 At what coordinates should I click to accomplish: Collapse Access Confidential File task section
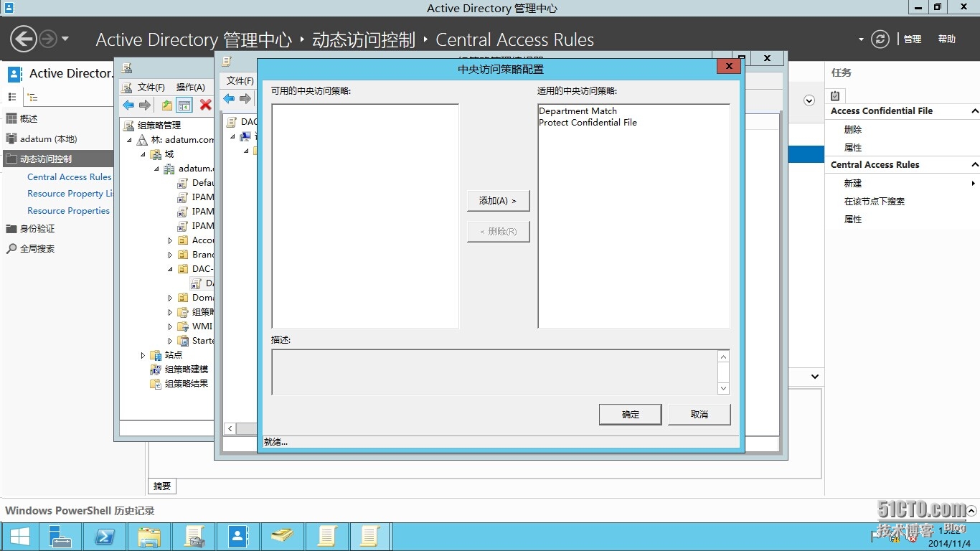tap(974, 111)
